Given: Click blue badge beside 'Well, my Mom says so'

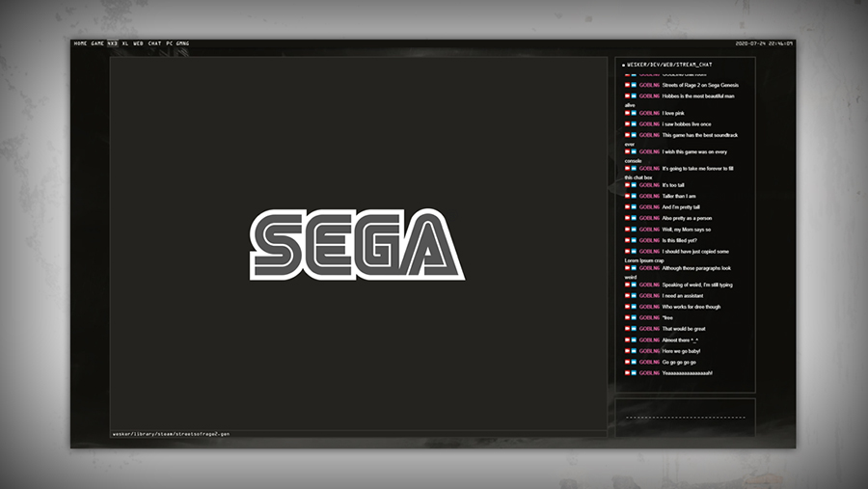Looking at the screenshot, I should [x=634, y=230].
